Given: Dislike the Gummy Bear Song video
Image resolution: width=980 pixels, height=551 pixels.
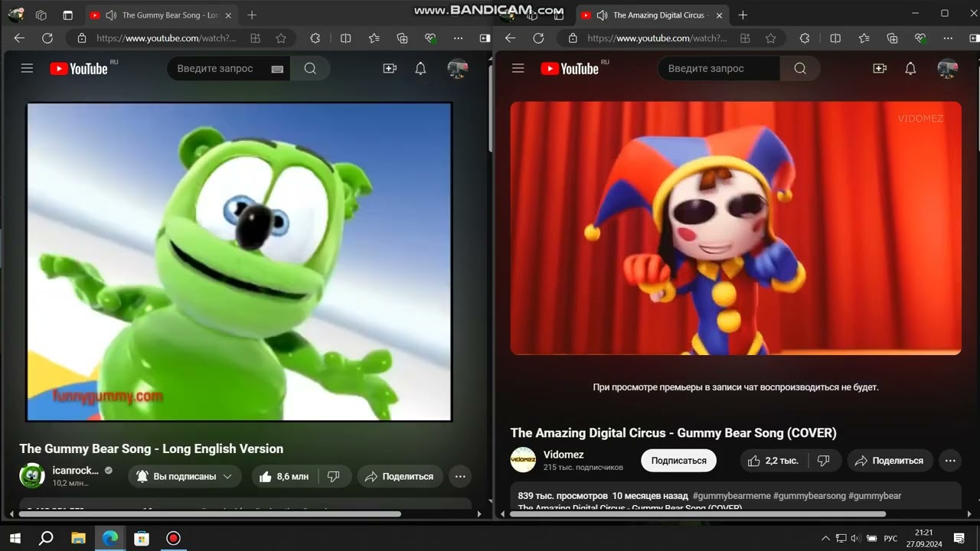Looking at the screenshot, I should click(x=334, y=476).
